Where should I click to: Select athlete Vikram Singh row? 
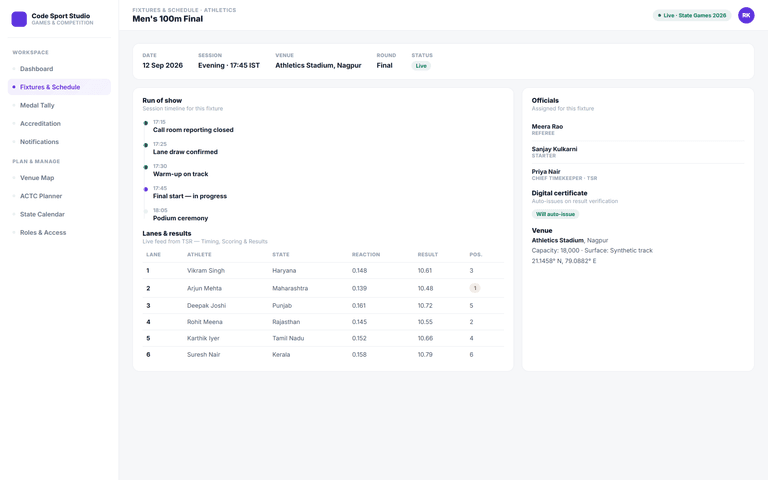coord(323,270)
